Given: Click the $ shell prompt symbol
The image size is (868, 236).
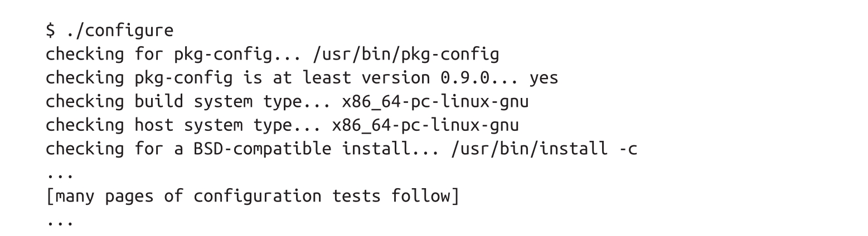Looking at the screenshot, I should [50, 31].
